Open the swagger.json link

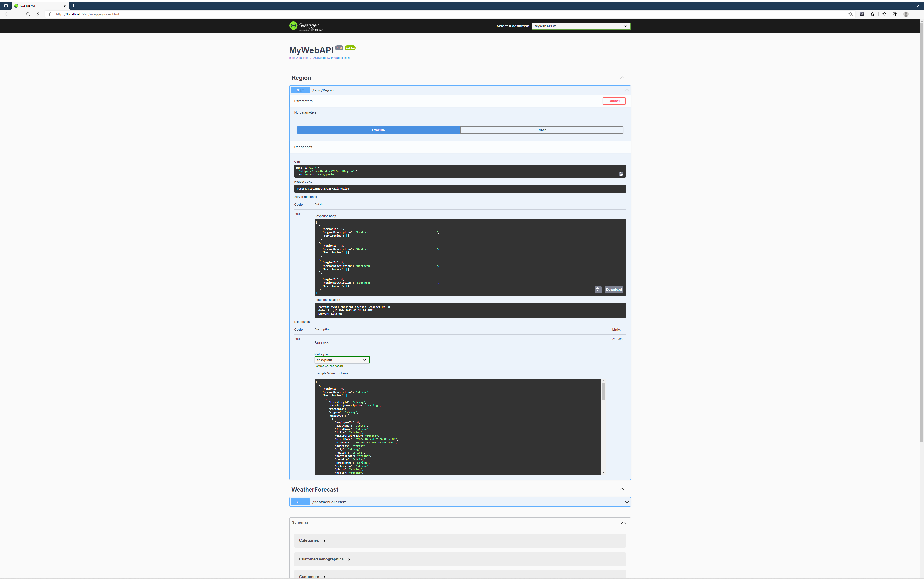(319, 58)
